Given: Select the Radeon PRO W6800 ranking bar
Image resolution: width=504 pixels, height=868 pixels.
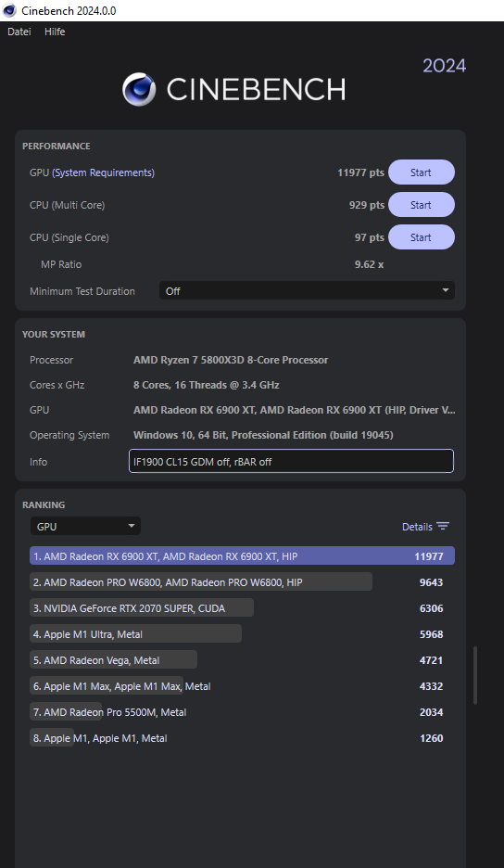Looking at the screenshot, I should (201, 581).
